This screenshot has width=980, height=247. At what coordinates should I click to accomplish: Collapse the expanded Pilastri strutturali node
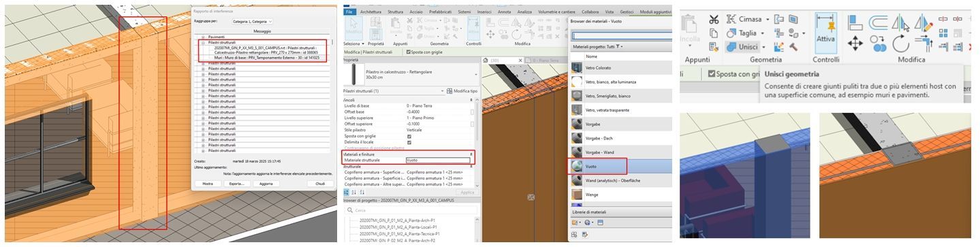[203, 42]
